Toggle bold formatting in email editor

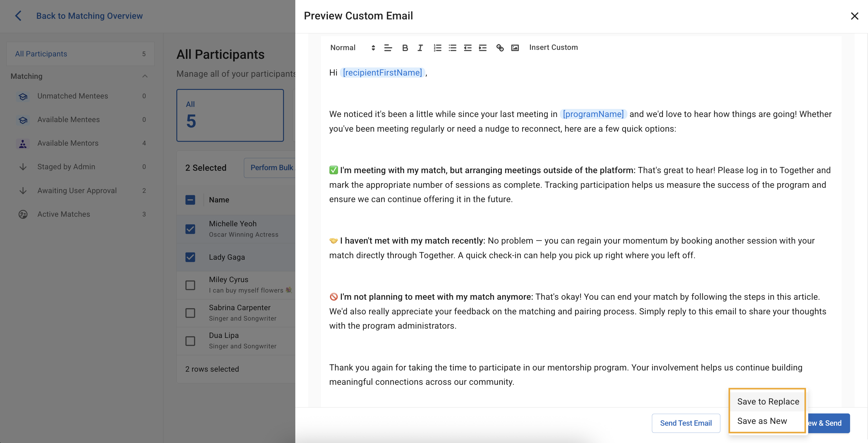[405, 48]
